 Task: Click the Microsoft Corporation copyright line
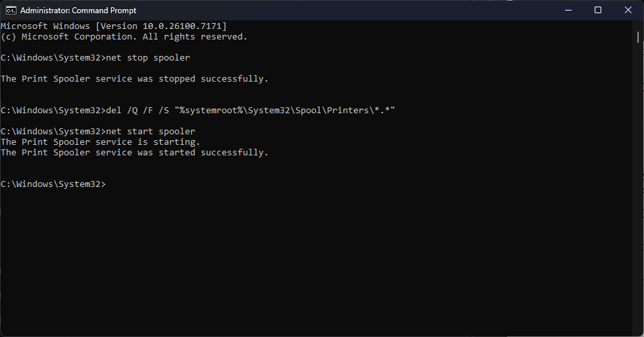pyautogui.click(x=124, y=37)
